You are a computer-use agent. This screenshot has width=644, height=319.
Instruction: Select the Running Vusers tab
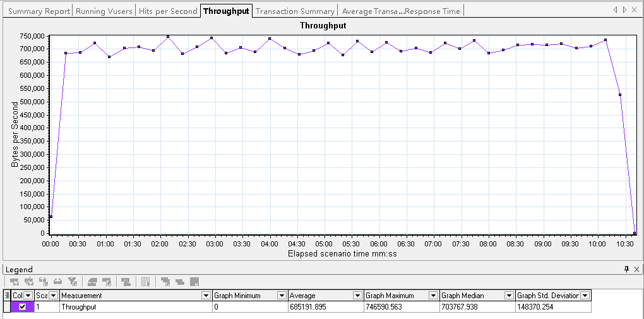click(104, 11)
